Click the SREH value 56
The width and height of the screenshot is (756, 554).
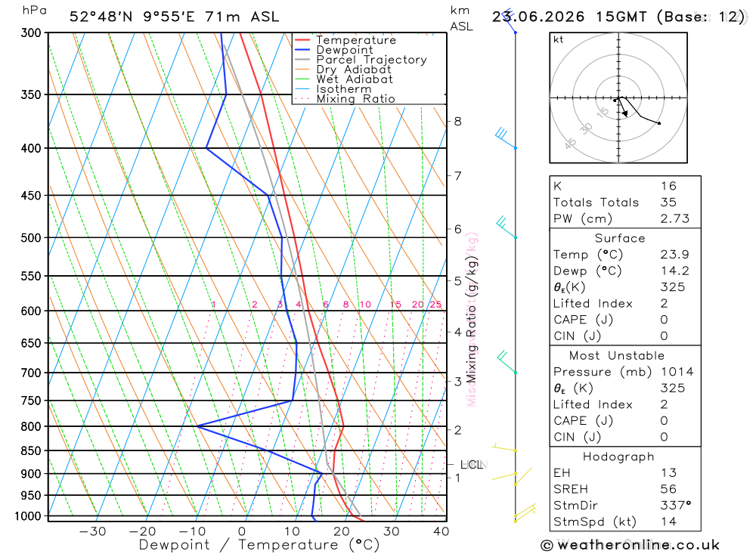[x=669, y=490]
